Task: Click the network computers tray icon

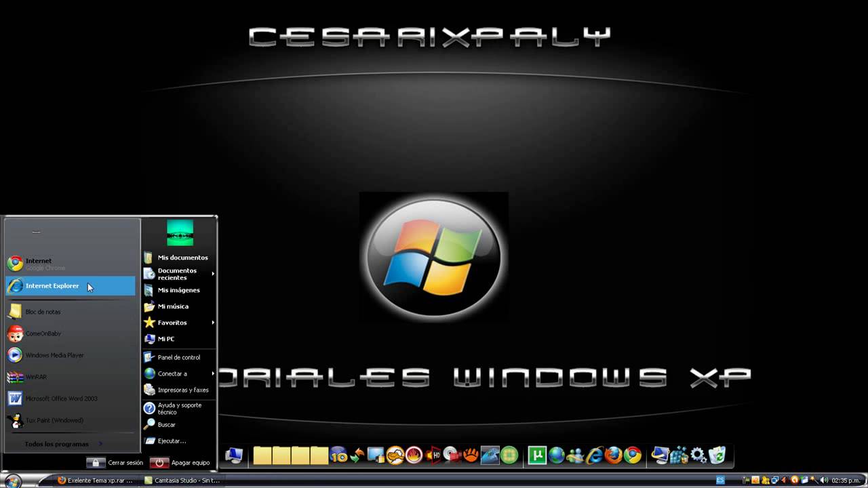Action: (x=775, y=480)
